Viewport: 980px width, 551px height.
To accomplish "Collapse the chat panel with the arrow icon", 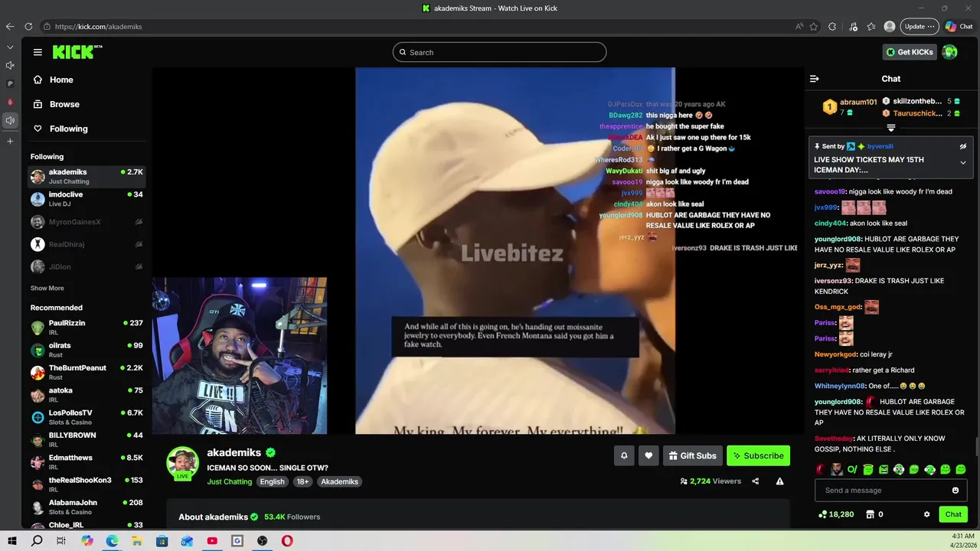I will click(x=815, y=79).
